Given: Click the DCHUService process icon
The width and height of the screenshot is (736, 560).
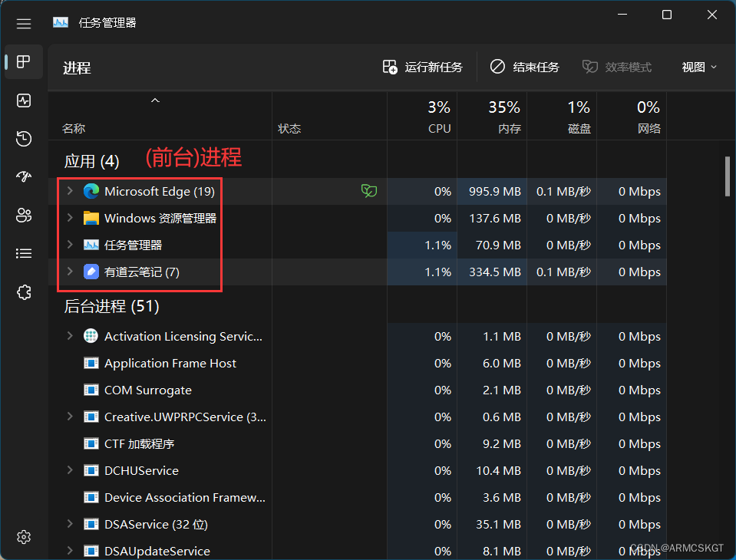Looking at the screenshot, I should pyautogui.click(x=91, y=470).
